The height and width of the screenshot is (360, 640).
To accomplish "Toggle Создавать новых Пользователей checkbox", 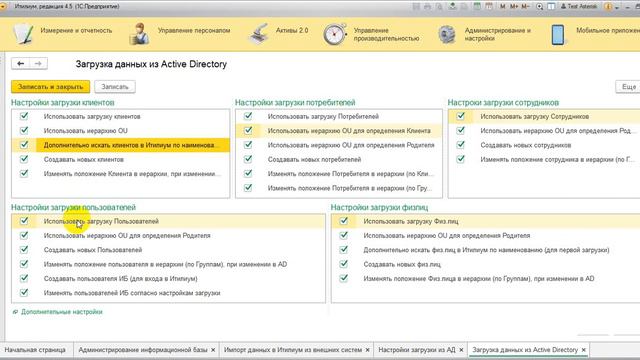I will [x=24, y=250].
